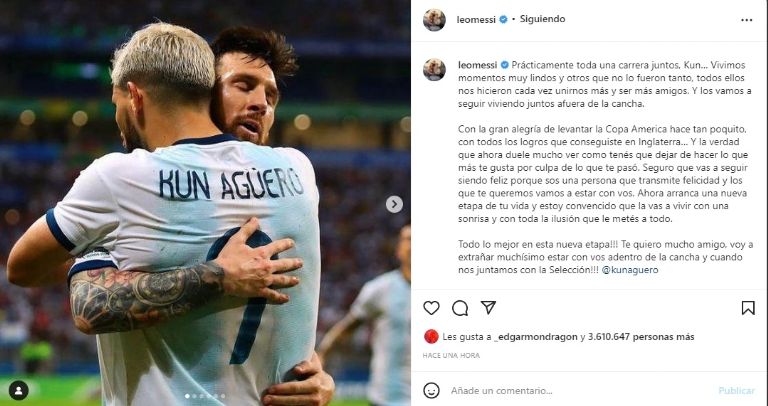This screenshot has width=768, height=406.
Task: Open comments with the speech bubble icon
Action: click(x=460, y=308)
